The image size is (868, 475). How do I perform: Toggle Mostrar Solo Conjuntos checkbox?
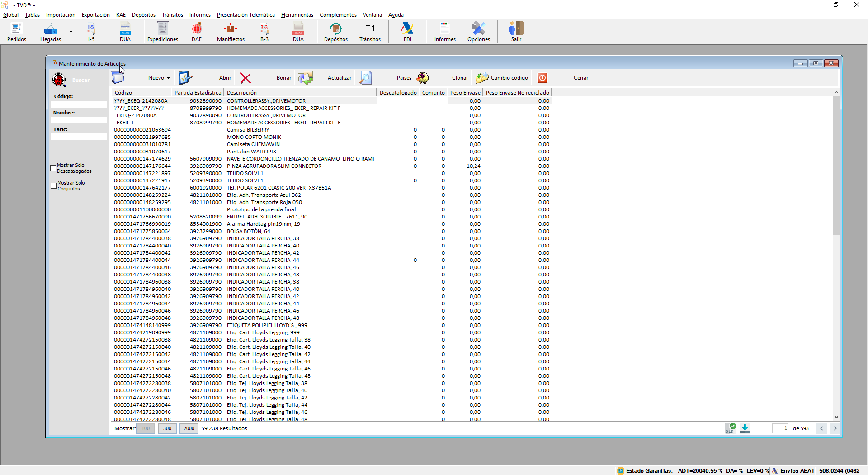click(53, 186)
